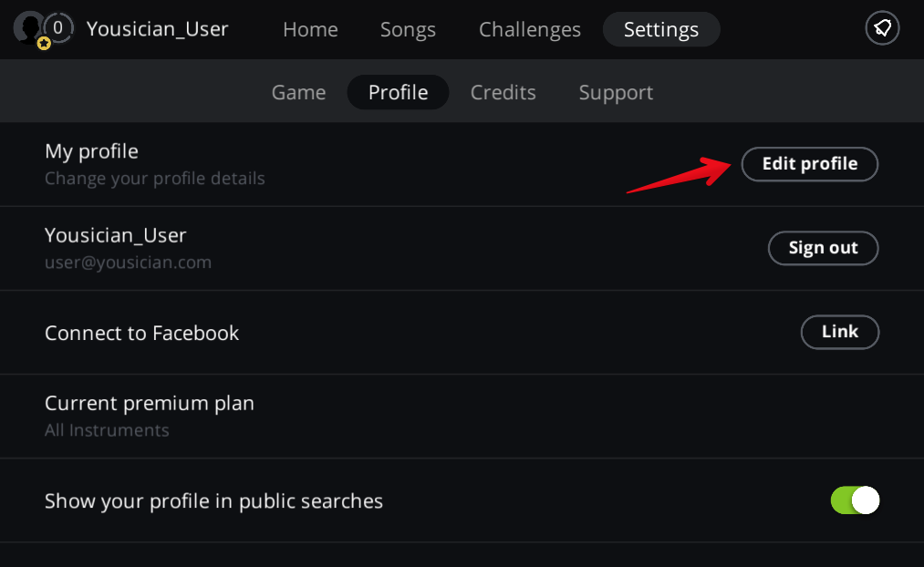This screenshot has width=924, height=567.
Task: Switch to the Challenges tab
Action: (530, 29)
